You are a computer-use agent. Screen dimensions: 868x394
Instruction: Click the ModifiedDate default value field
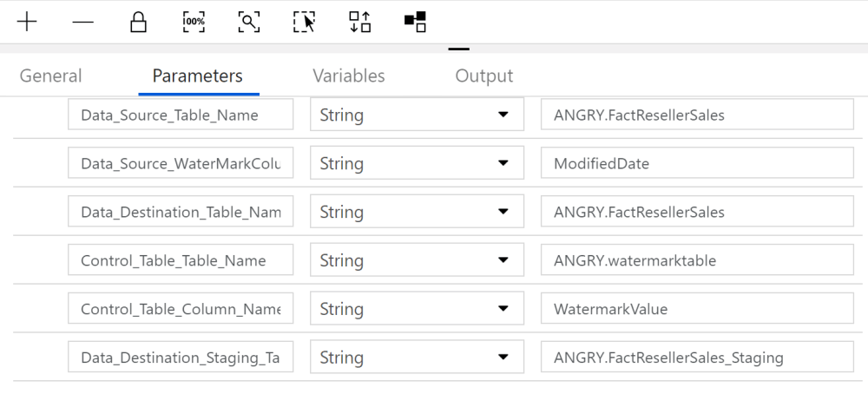coord(696,163)
